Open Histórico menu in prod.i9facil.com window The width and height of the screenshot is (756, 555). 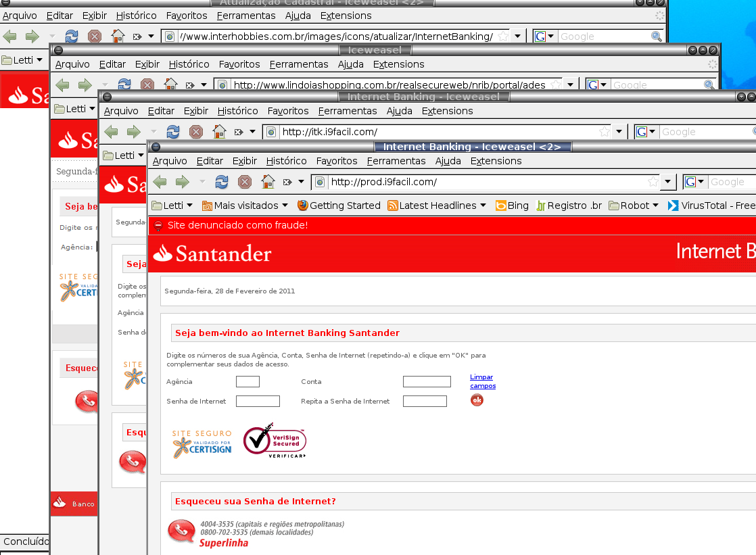[286, 161]
